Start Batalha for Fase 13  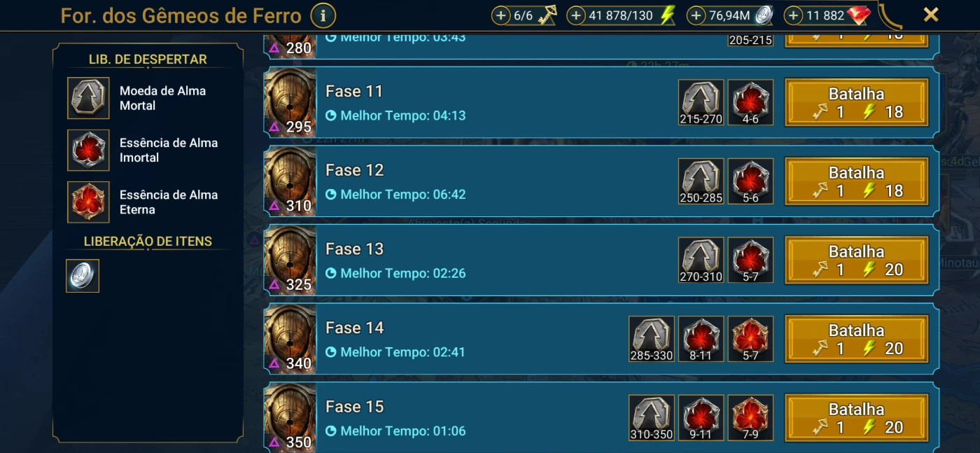[857, 260]
